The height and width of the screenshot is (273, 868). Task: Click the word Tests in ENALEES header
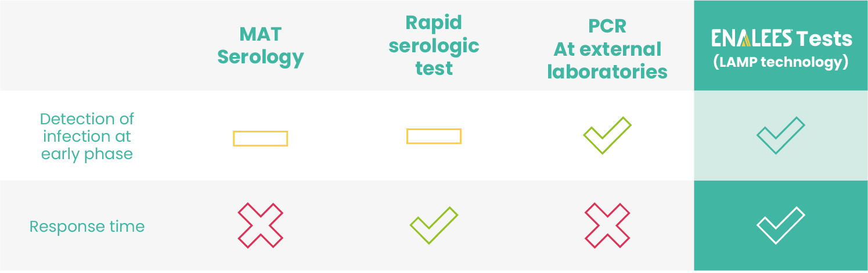(x=824, y=39)
